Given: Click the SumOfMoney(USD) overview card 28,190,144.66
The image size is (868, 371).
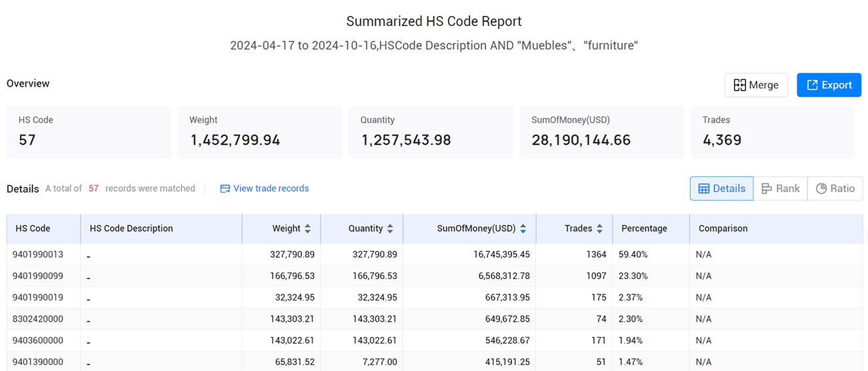Looking at the screenshot, I should coord(602,132).
